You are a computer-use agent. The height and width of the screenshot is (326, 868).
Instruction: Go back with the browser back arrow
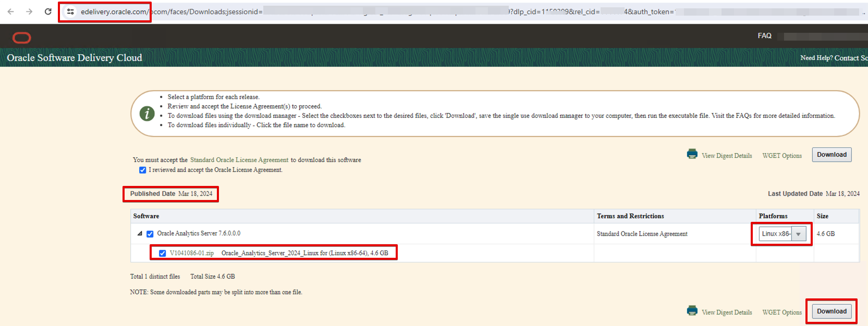pos(10,11)
